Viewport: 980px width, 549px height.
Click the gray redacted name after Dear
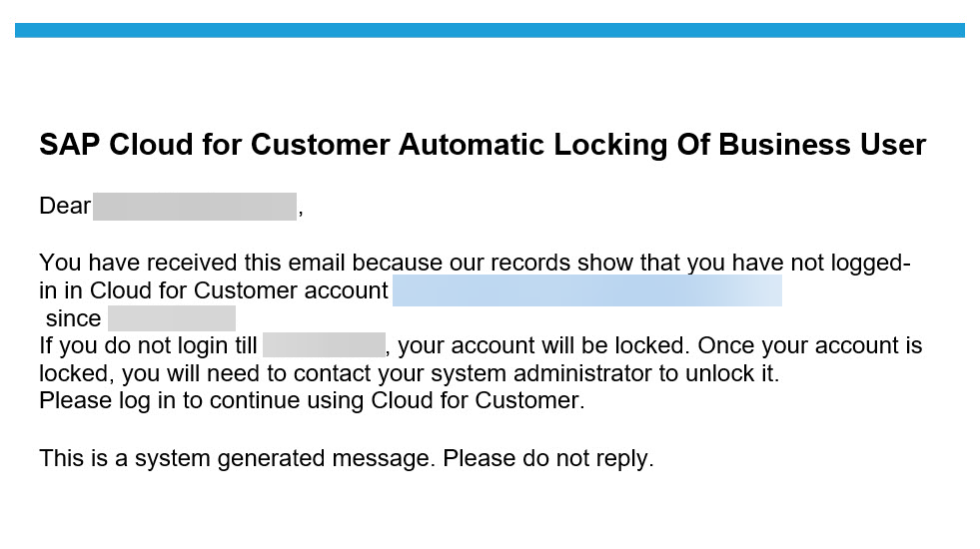click(x=195, y=207)
